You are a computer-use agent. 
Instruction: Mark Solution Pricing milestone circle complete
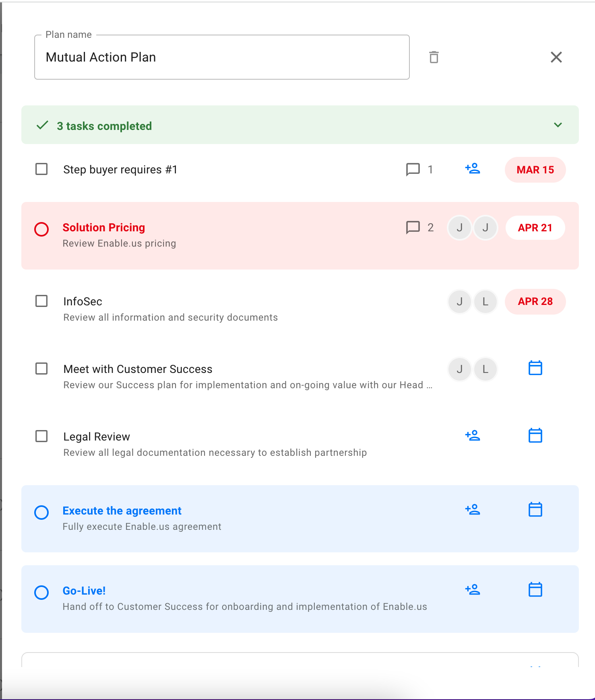coord(41,229)
